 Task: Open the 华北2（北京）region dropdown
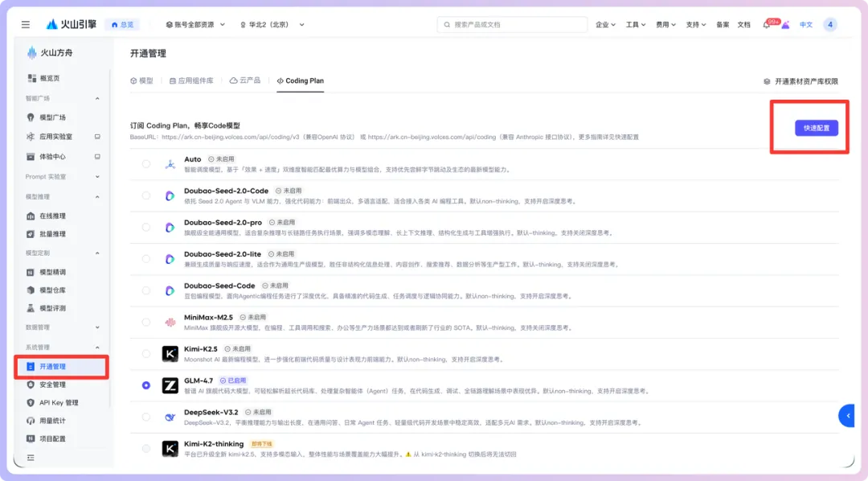point(272,25)
